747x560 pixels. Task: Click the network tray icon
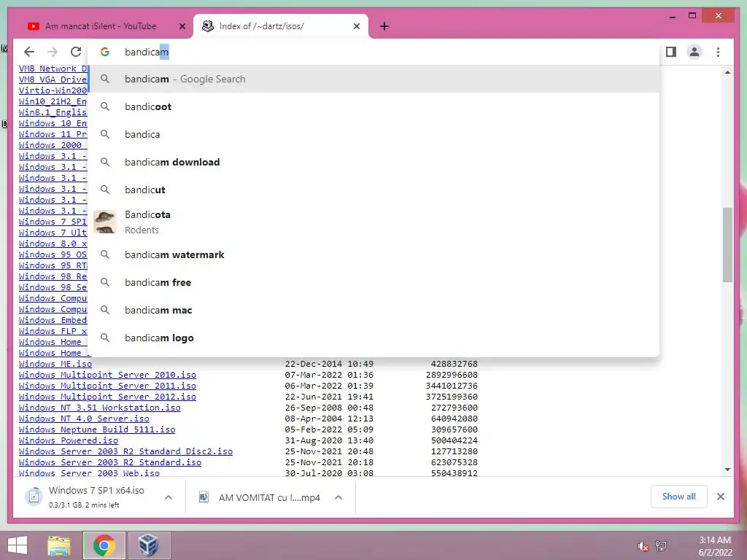pyautogui.click(x=661, y=546)
